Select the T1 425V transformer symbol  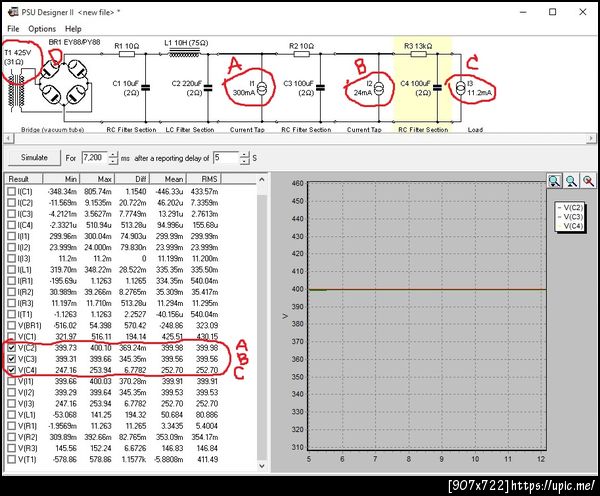click(x=16, y=93)
